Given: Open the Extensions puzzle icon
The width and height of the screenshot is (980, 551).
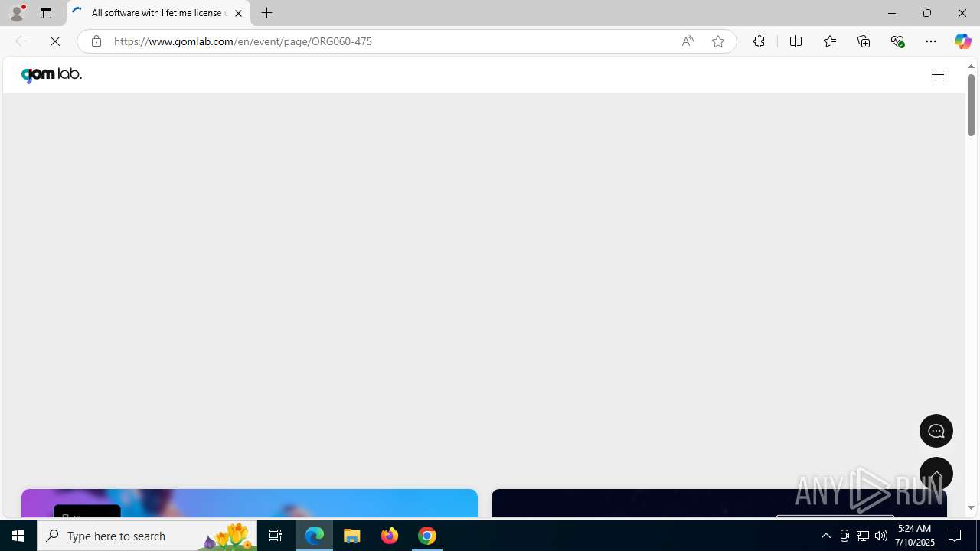Looking at the screenshot, I should click(759, 41).
